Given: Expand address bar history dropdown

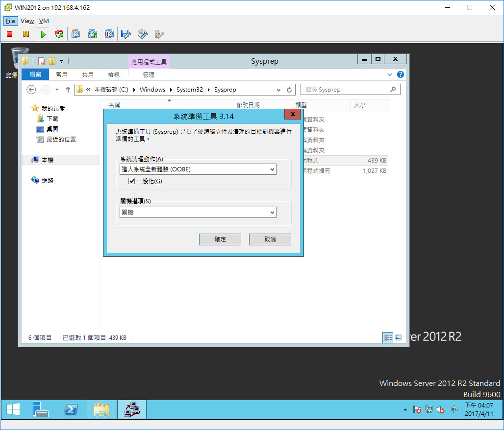Looking at the screenshot, I should click(x=278, y=90).
